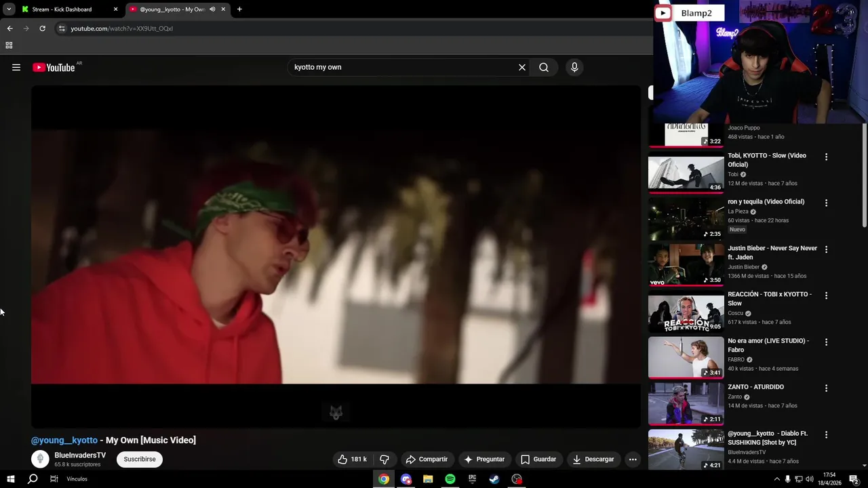Open options menu for Tobi, KYOTTO - Slow
This screenshot has width=868, height=488.
pyautogui.click(x=826, y=157)
